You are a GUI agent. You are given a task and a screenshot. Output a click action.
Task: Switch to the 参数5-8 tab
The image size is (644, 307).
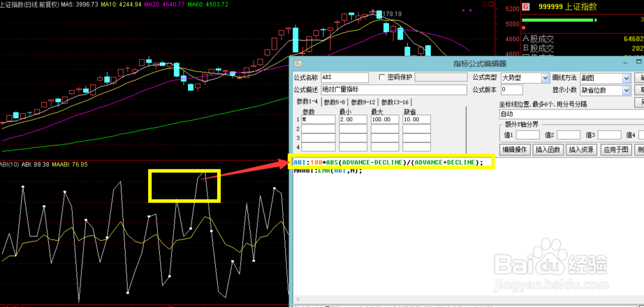pos(335,102)
